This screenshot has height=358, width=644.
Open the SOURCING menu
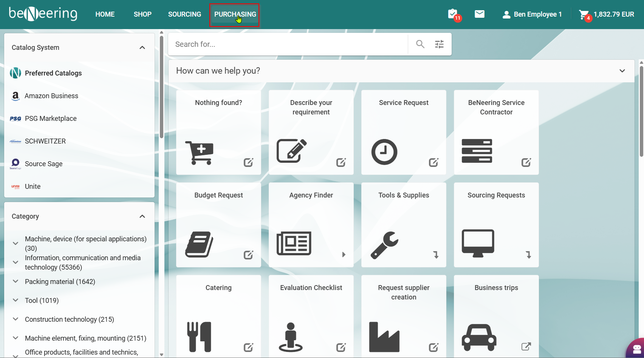coord(184,14)
